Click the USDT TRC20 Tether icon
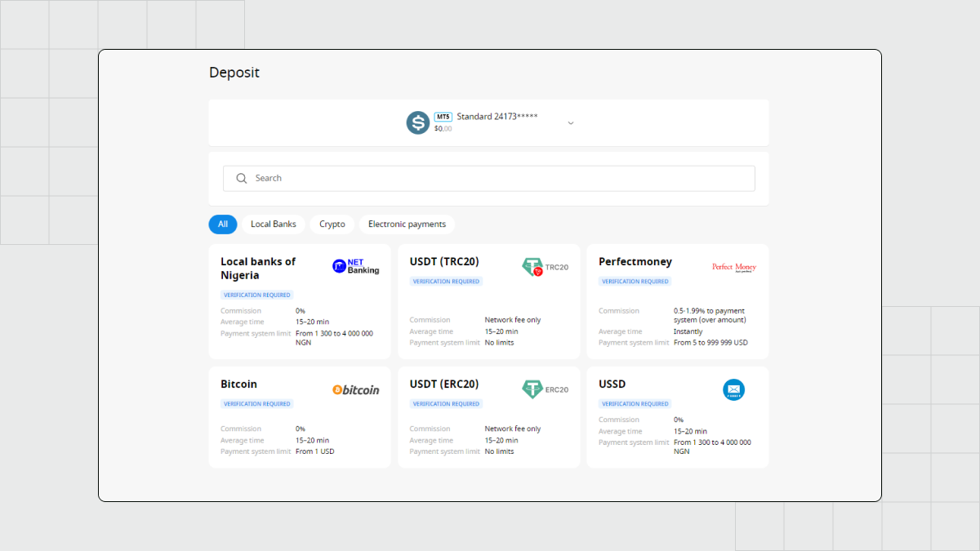 pyautogui.click(x=545, y=267)
